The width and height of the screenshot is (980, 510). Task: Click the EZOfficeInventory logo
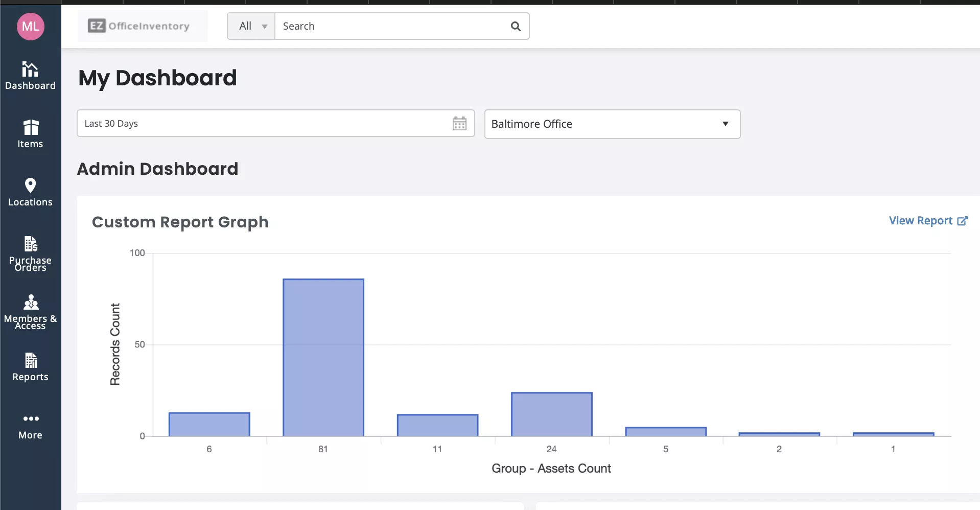pos(139,26)
